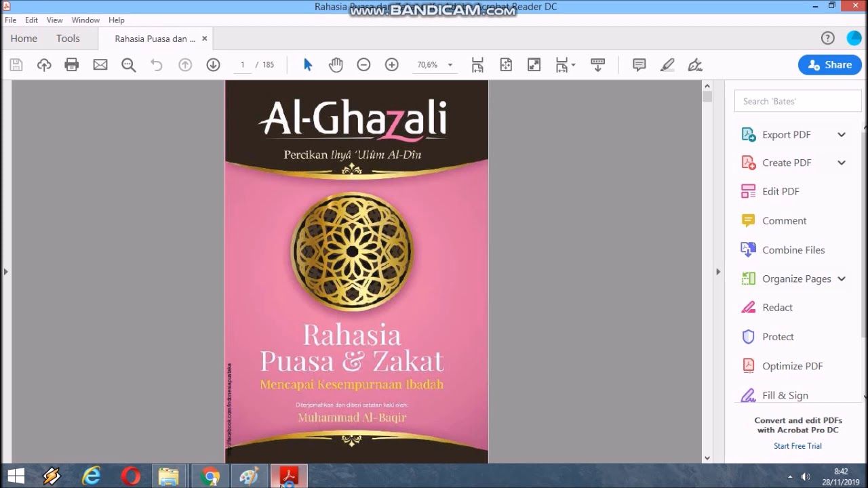The height and width of the screenshot is (488, 868).
Task: Open the Windows Start button
Action: point(16,476)
